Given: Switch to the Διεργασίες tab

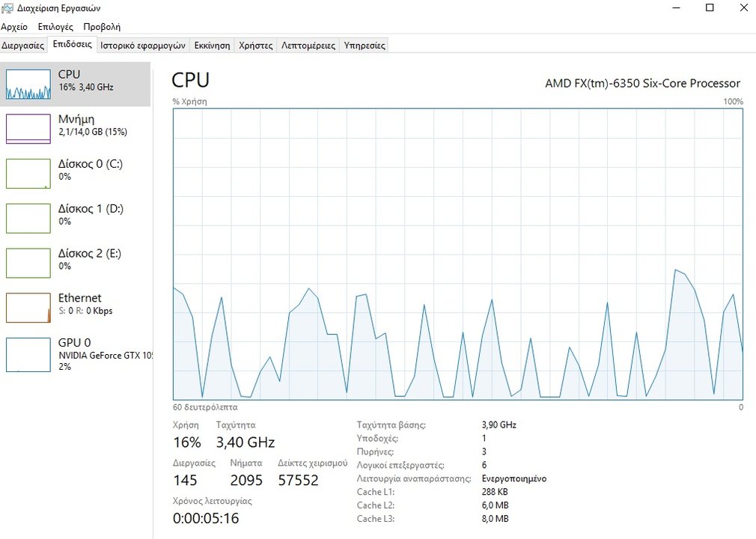Looking at the screenshot, I should click(x=23, y=45).
